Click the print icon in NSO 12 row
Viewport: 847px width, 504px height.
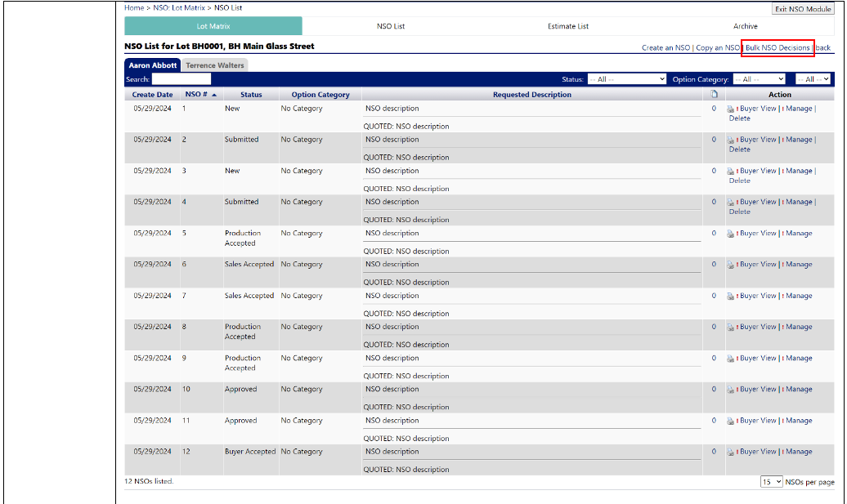coord(730,453)
